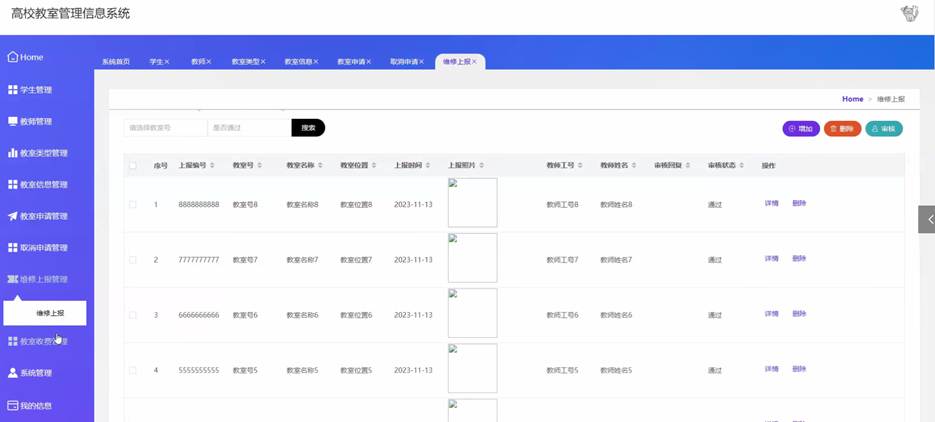The height and width of the screenshot is (422, 935).
Task: Select the 维修上报 submenu entry
Action: click(x=45, y=313)
